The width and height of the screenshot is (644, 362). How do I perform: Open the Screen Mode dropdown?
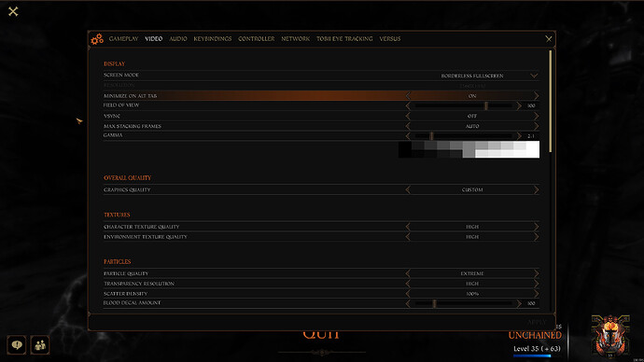[x=534, y=76]
